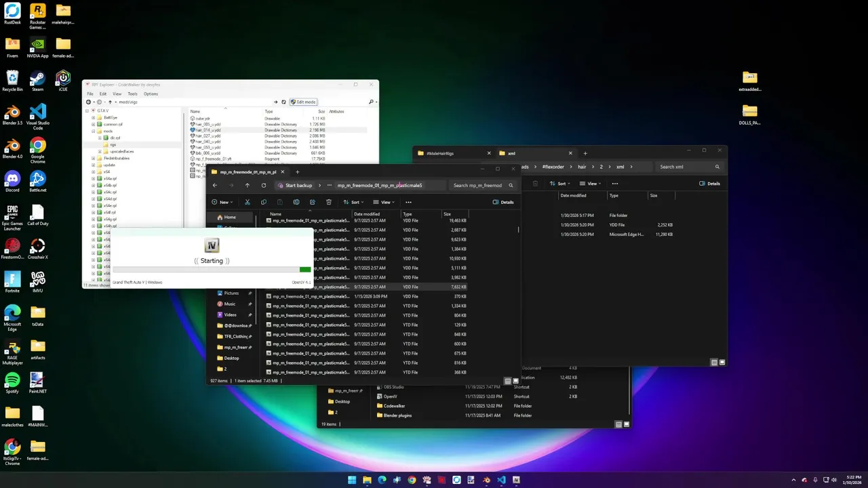Click CodeWalker go arrow next to path
This screenshot has height=488, width=868.
(x=276, y=102)
